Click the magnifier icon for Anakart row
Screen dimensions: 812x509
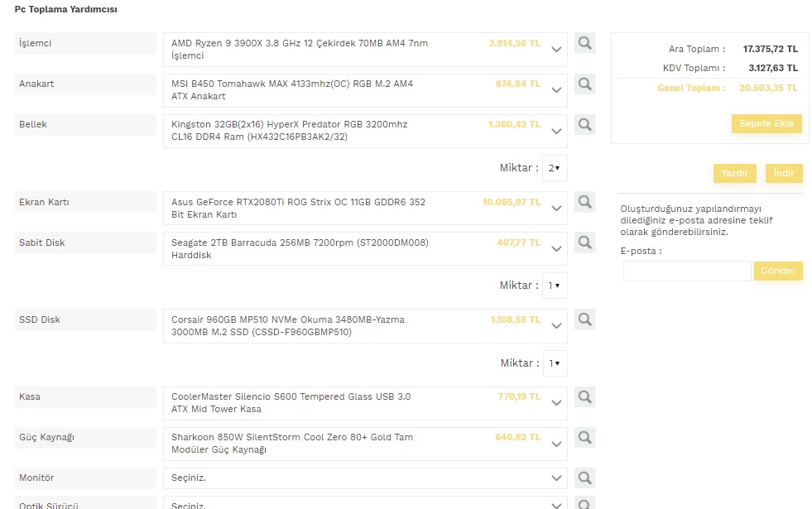pyautogui.click(x=585, y=84)
